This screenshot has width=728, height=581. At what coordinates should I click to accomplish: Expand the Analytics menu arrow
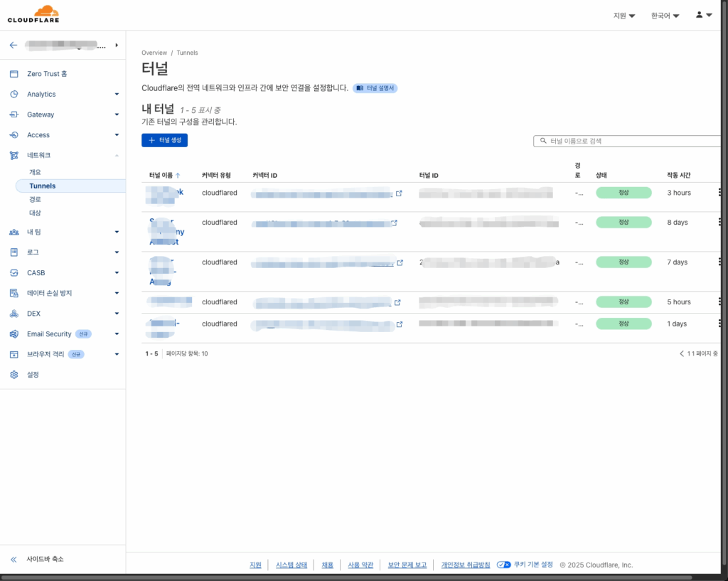[x=117, y=95]
